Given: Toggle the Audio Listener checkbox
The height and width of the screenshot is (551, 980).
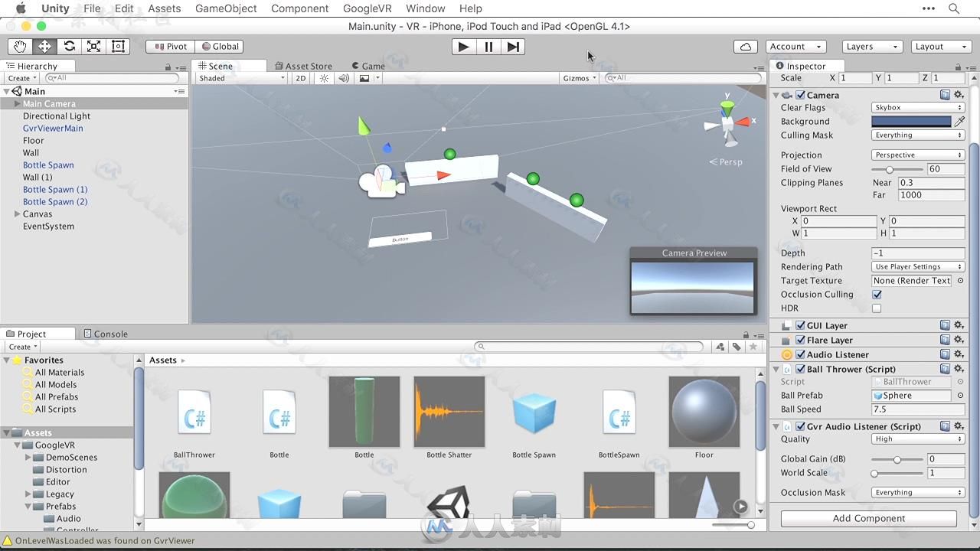Looking at the screenshot, I should 800,354.
